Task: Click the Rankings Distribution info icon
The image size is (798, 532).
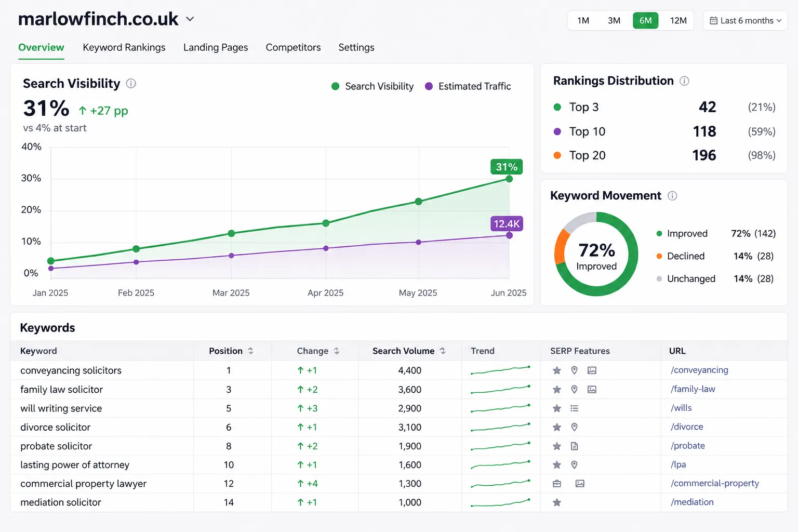Action: 684,81
